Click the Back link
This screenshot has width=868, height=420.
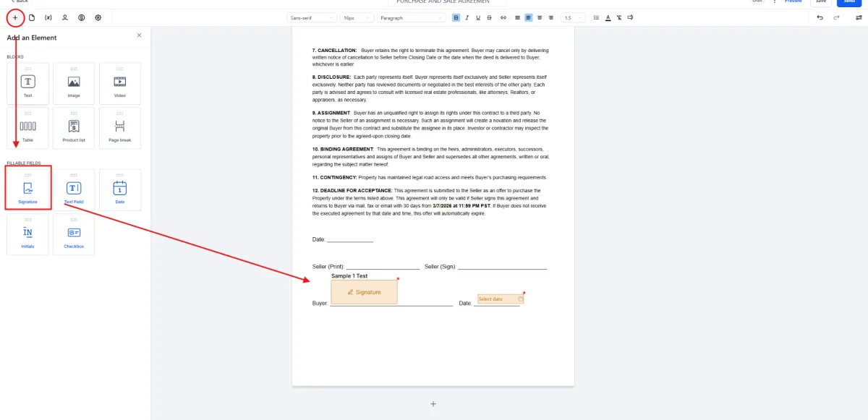tap(18, 1)
